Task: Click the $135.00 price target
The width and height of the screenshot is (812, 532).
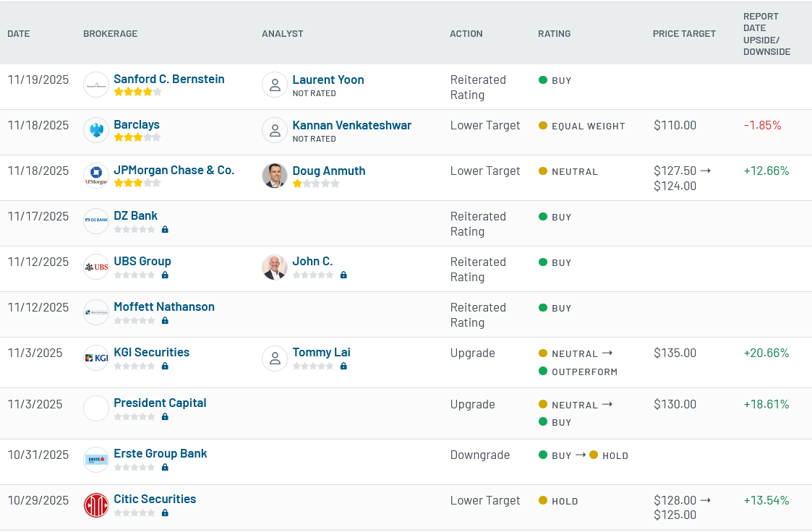Action: point(675,353)
